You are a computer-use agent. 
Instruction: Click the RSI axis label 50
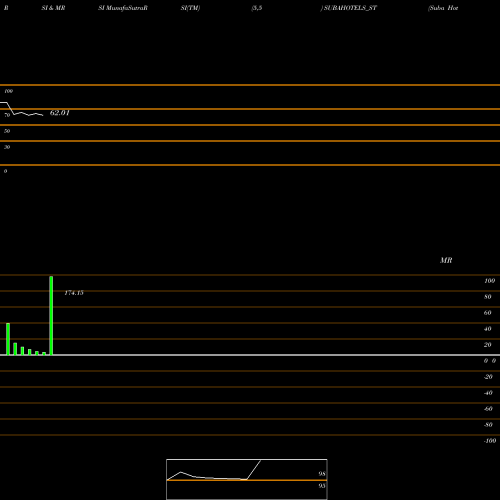pos(7,131)
